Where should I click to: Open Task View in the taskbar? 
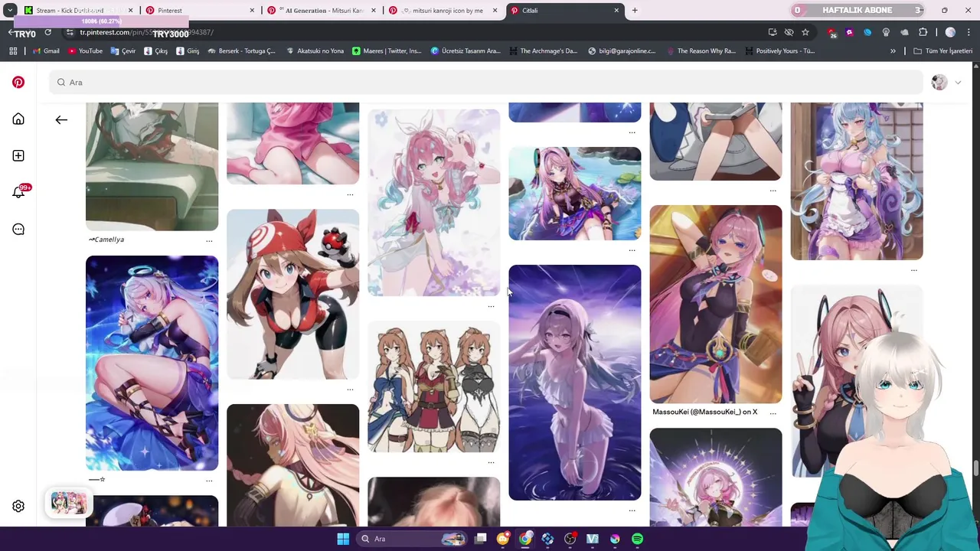481,539
